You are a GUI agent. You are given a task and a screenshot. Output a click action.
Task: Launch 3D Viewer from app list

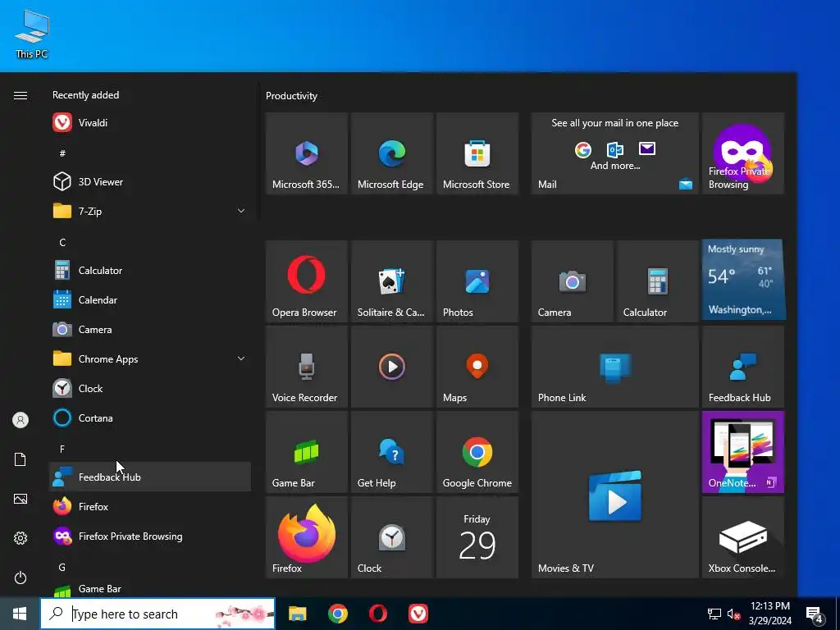[x=150, y=181]
